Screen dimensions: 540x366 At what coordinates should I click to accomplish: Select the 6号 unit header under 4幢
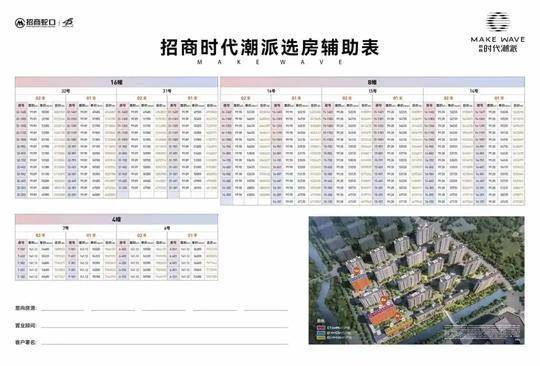[167, 228]
